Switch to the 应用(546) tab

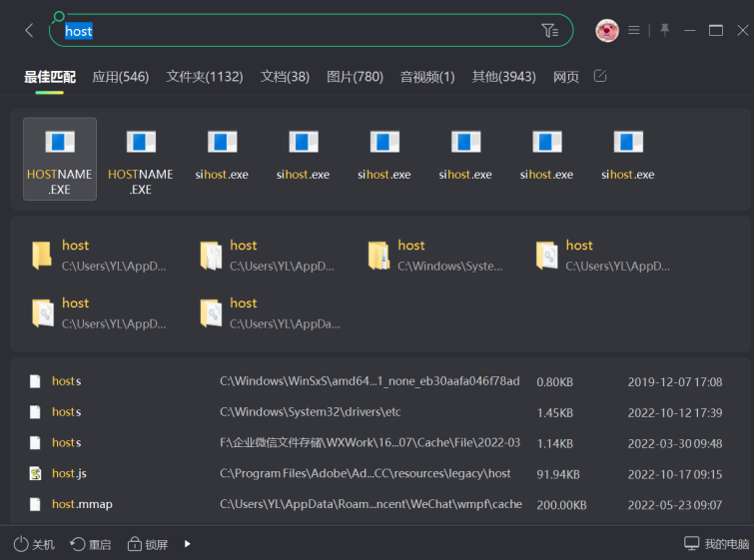click(120, 77)
